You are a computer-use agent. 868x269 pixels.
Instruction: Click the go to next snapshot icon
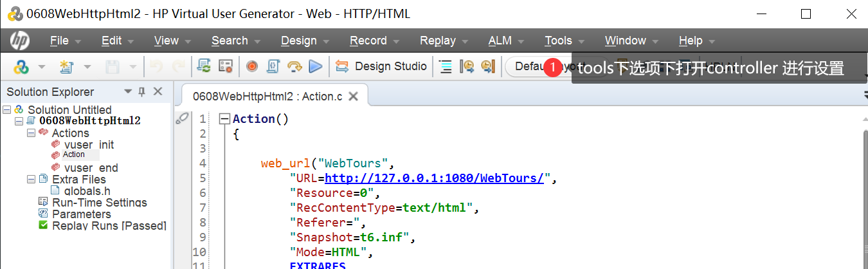coord(487,66)
